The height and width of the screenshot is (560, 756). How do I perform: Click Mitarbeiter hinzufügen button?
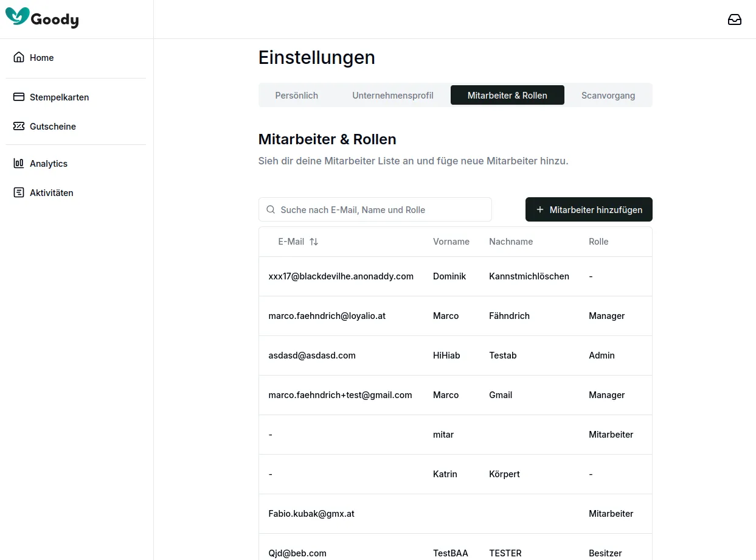coord(589,209)
